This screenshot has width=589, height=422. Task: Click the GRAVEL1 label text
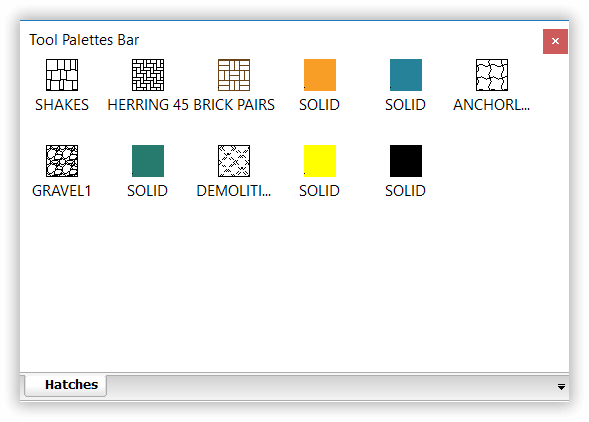coord(62,191)
